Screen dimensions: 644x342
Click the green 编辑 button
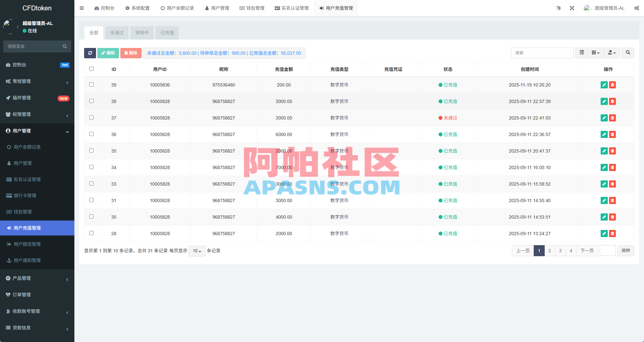[108, 53]
